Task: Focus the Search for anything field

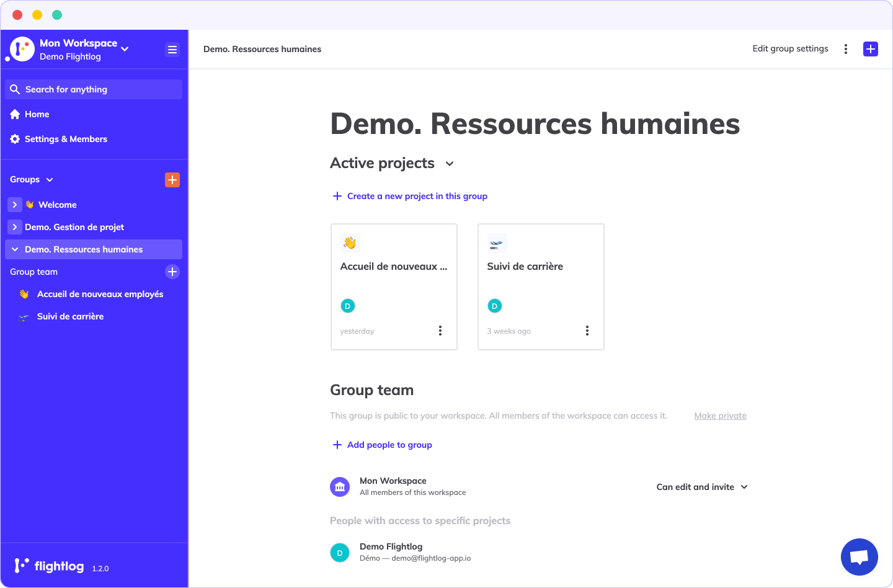Action: pyautogui.click(x=94, y=89)
